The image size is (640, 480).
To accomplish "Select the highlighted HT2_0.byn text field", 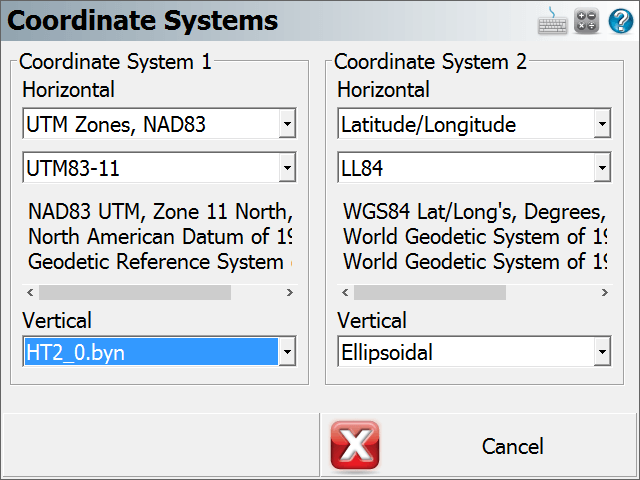I will point(151,351).
